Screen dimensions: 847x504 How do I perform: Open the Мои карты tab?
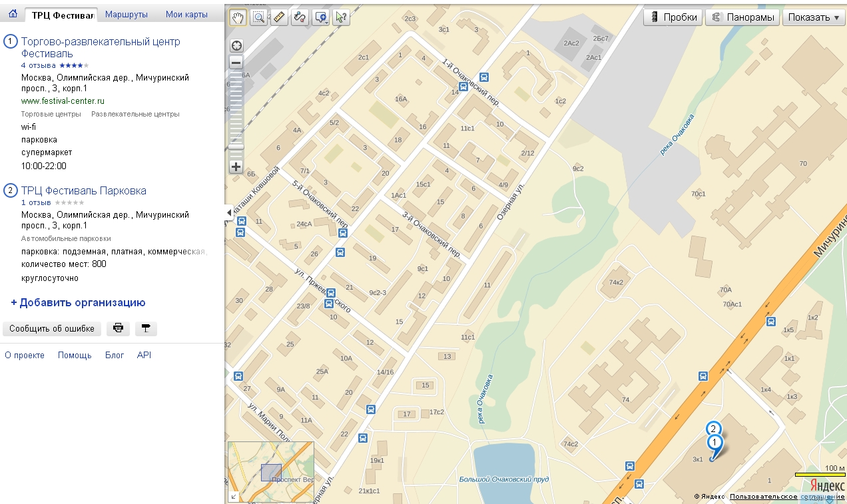click(186, 15)
